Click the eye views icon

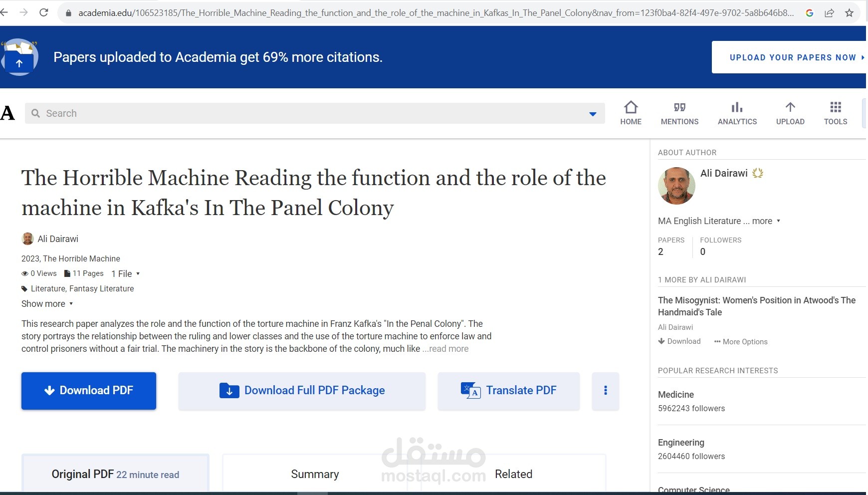pyautogui.click(x=25, y=273)
